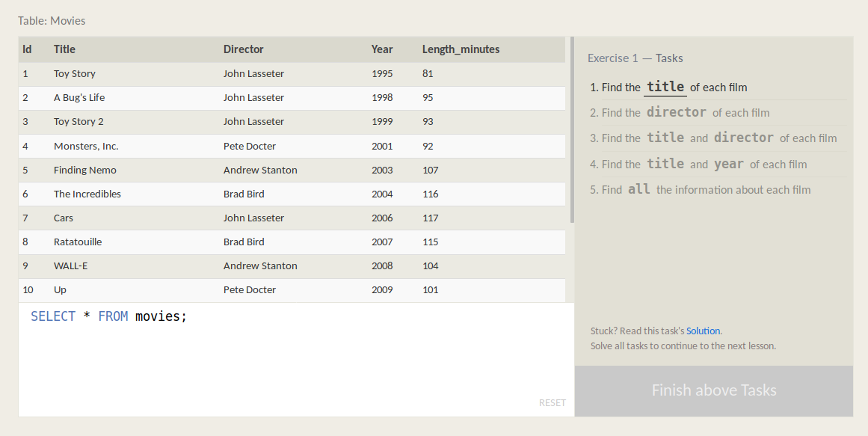The width and height of the screenshot is (868, 436).
Task: Select task 2 Find the director
Action: pos(718,112)
